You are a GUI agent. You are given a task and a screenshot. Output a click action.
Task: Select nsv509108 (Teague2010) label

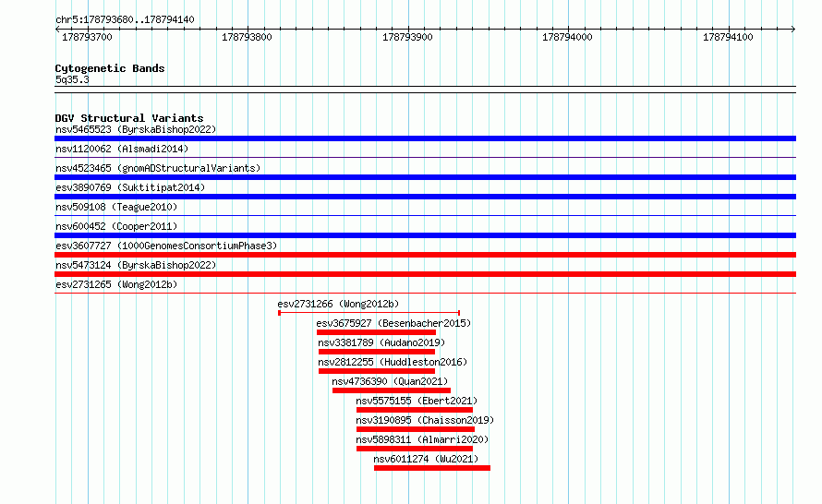pos(116,207)
